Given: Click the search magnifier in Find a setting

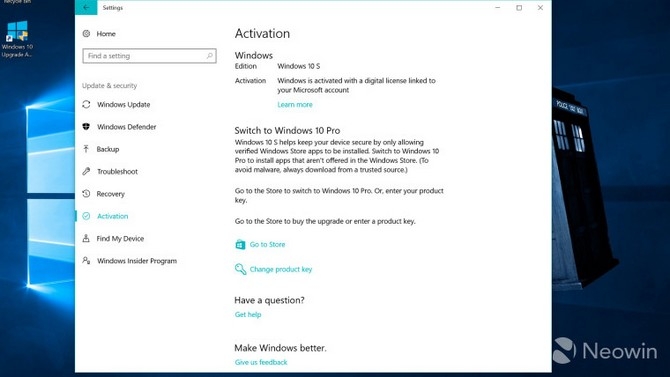Looking at the screenshot, I should click(209, 56).
